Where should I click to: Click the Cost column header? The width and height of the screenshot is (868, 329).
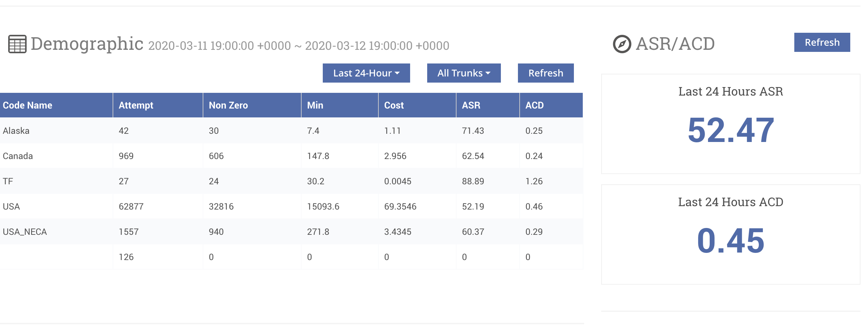(394, 105)
